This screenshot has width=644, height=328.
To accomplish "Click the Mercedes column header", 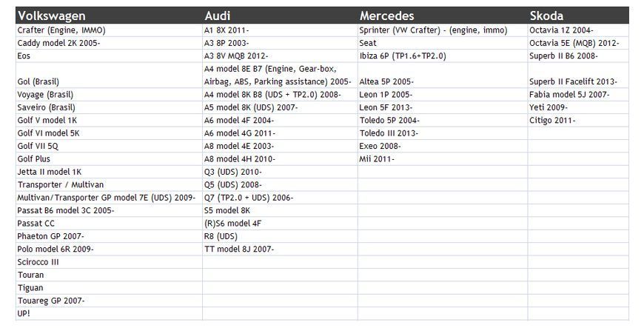I will click(x=443, y=16).
